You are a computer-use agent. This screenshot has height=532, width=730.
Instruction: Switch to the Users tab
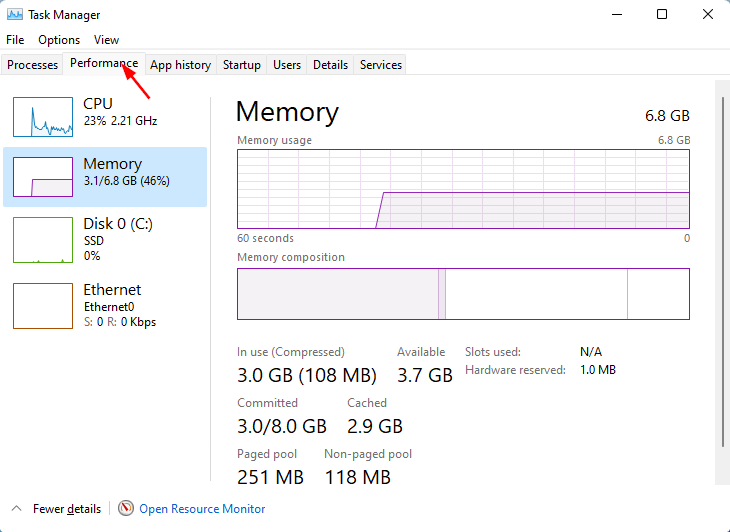click(287, 65)
